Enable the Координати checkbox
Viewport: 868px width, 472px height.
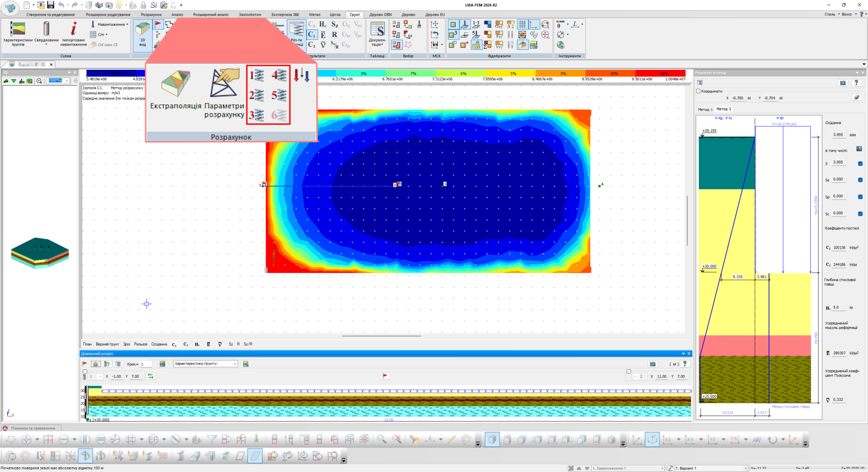click(698, 91)
